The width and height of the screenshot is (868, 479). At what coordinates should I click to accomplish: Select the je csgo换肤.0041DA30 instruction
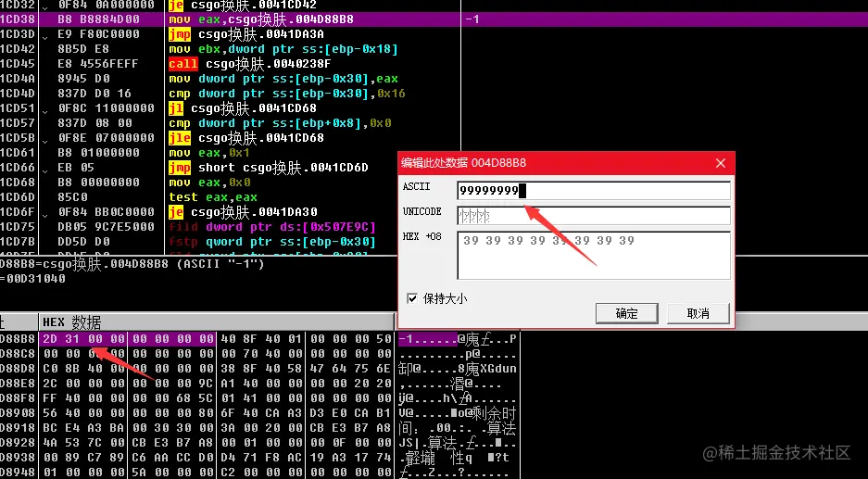tap(243, 211)
